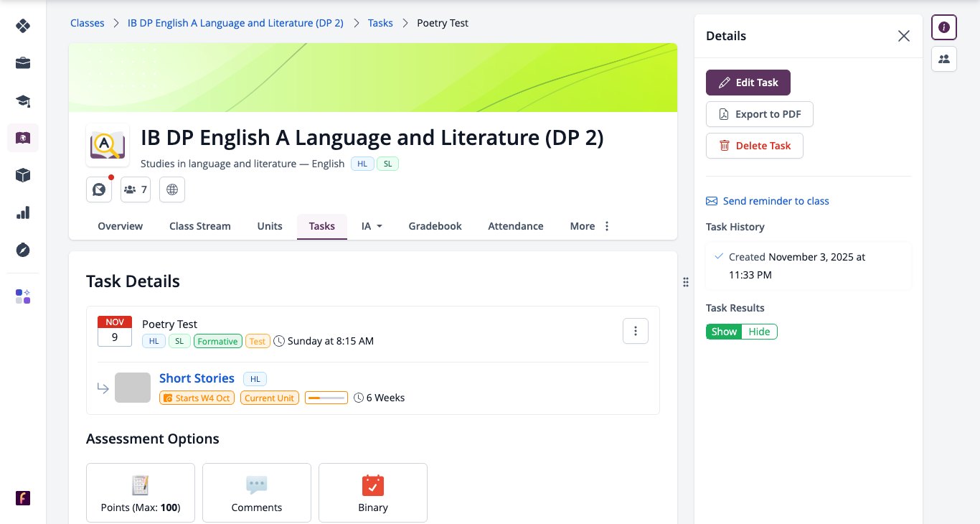Open the graduation cap sidebar icon
980x524 pixels.
(23, 100)
